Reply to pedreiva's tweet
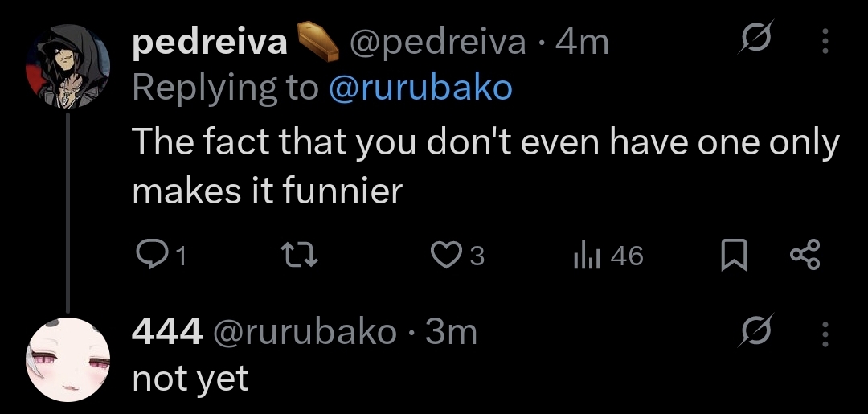 tap(149, 256)
